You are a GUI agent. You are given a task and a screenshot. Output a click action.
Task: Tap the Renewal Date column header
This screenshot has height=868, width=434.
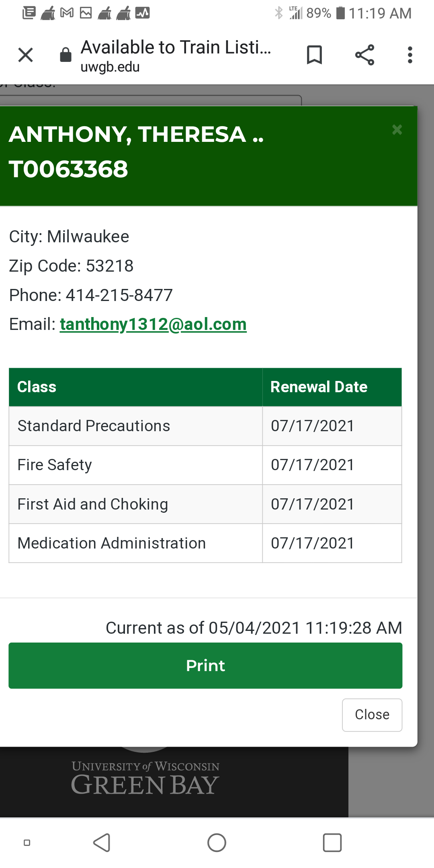319,387
